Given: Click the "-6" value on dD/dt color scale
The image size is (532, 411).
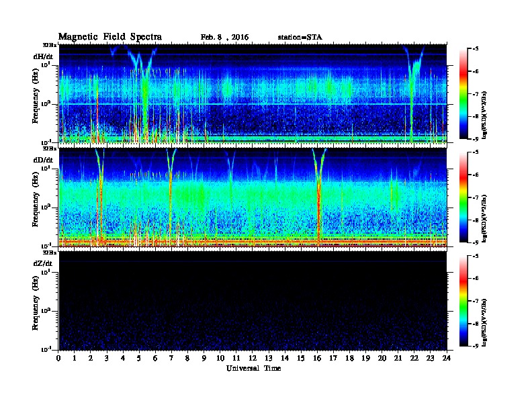Looking at the screenshot, I should tap(476, 175).
